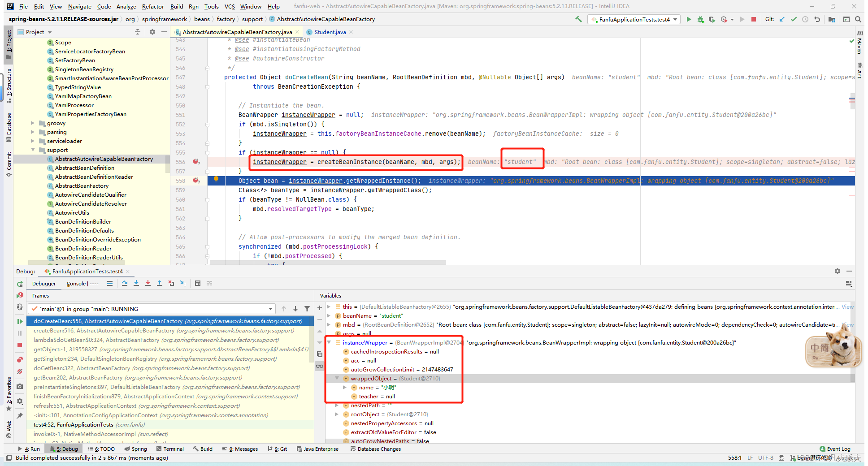The width and height of the screenshot is (868, 466).
Task: Pin the debug tab
Action: [x=20, y=416]
